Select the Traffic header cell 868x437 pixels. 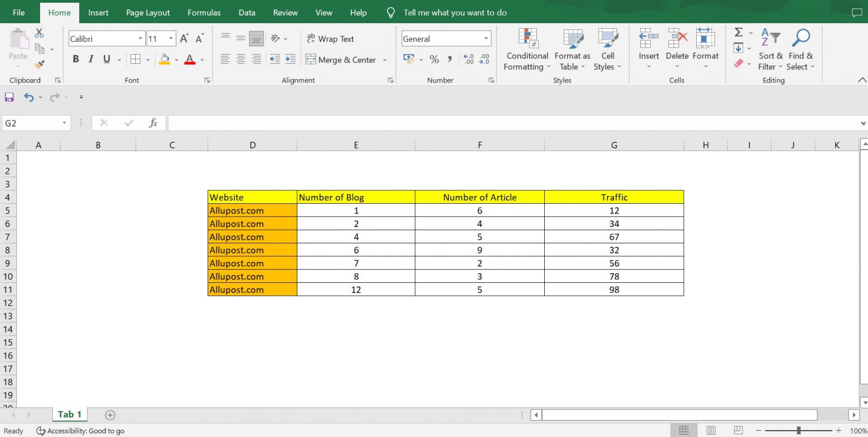click(614, 197)
